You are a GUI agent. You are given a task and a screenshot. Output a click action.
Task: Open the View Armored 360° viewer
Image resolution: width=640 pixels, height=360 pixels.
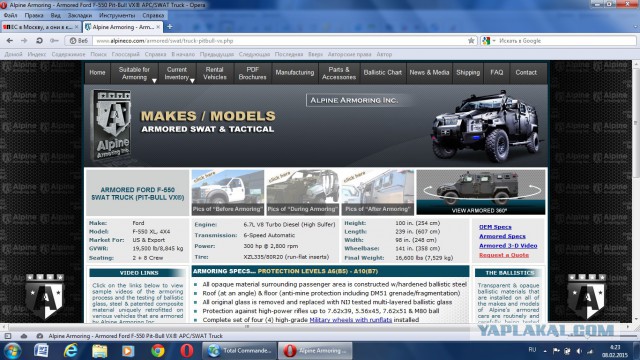point(481,192)
